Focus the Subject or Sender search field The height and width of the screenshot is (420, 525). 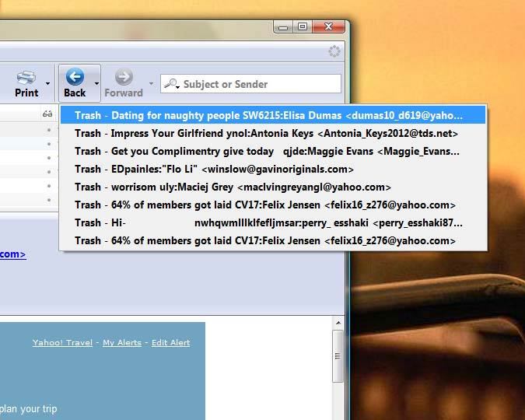[x=250, y=84]
